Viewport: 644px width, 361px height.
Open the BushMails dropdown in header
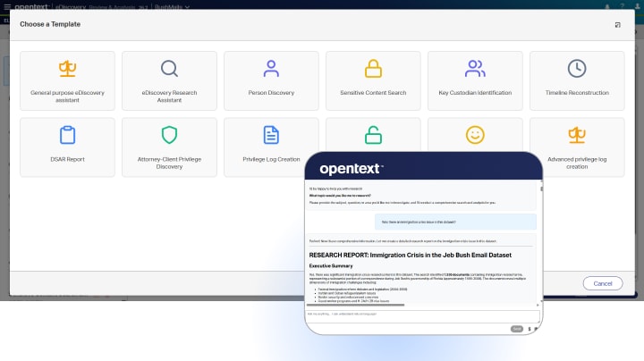[x=175, y=4]
